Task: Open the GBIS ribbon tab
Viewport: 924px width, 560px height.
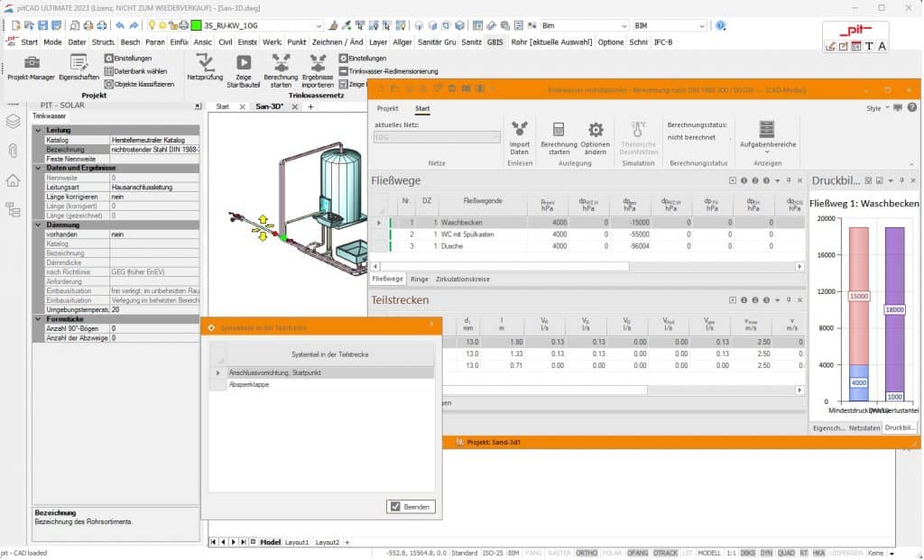Action: [495, 41]
